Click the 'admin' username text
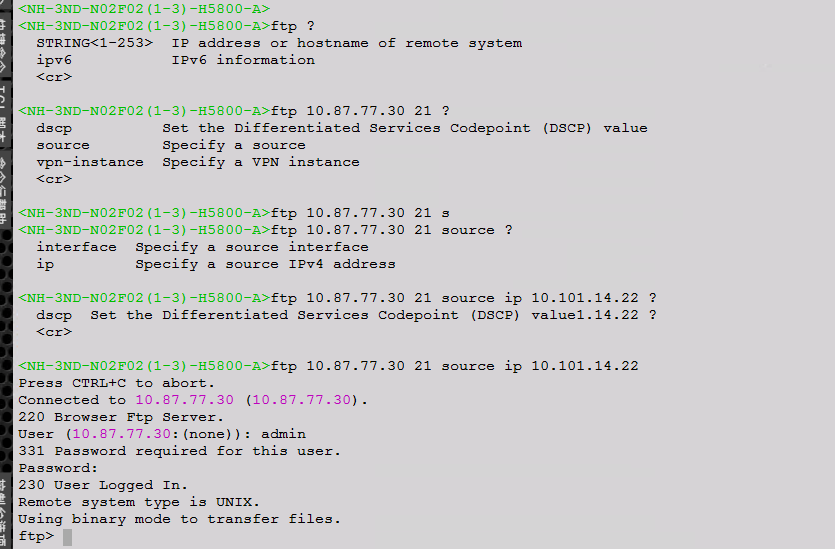The image size is (835, 549). (x=283, y=434)
